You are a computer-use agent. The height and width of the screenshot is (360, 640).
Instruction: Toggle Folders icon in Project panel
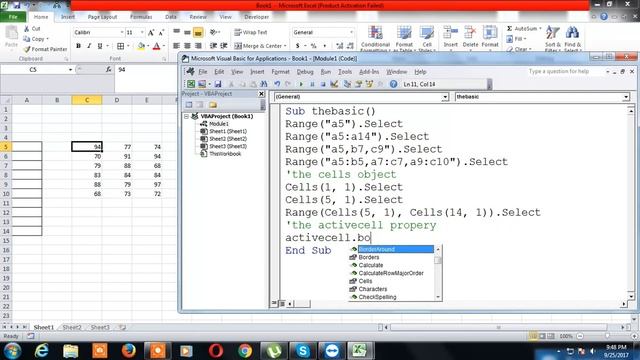pos(213,105)
